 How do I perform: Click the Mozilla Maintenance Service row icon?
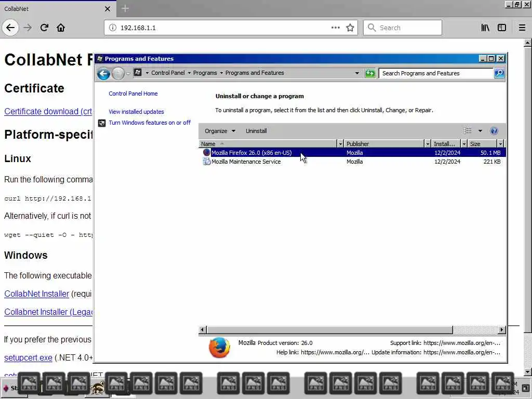[207, 162]
